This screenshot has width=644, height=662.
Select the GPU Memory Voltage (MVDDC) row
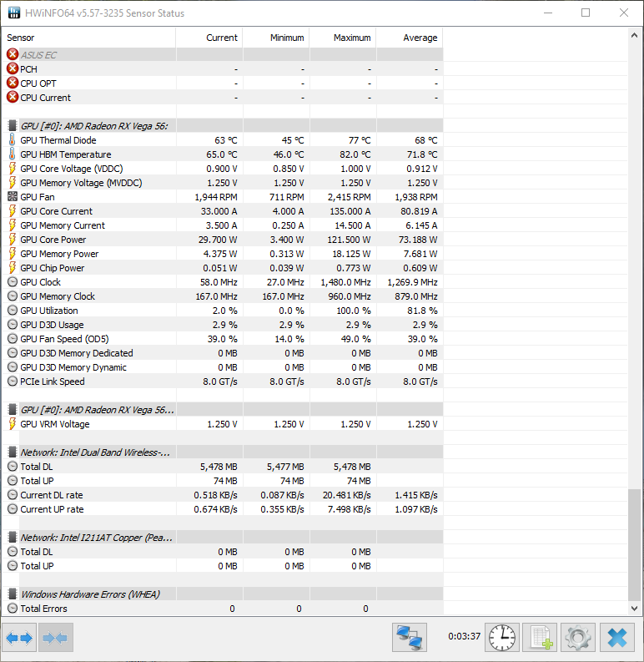(x=223, y=182)
